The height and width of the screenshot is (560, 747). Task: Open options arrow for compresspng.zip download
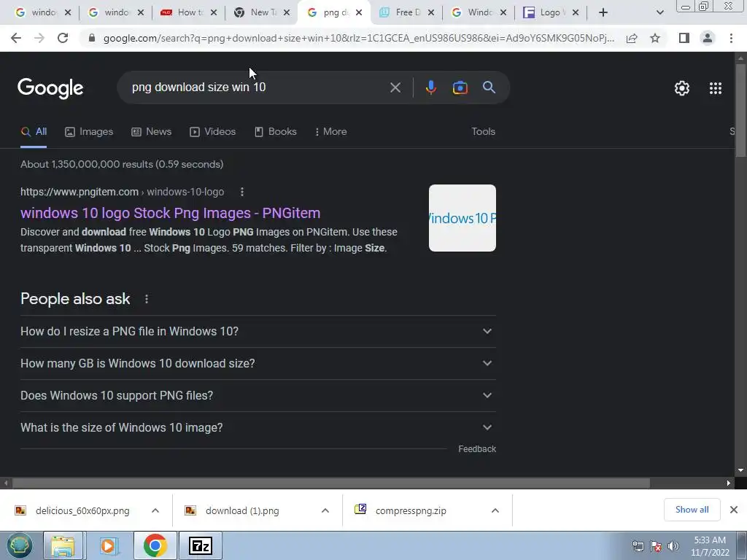click(x=495, y=510)
